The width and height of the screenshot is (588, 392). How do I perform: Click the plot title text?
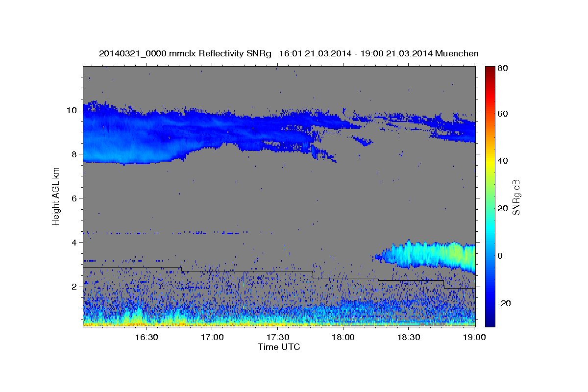(x=289, y=53)
